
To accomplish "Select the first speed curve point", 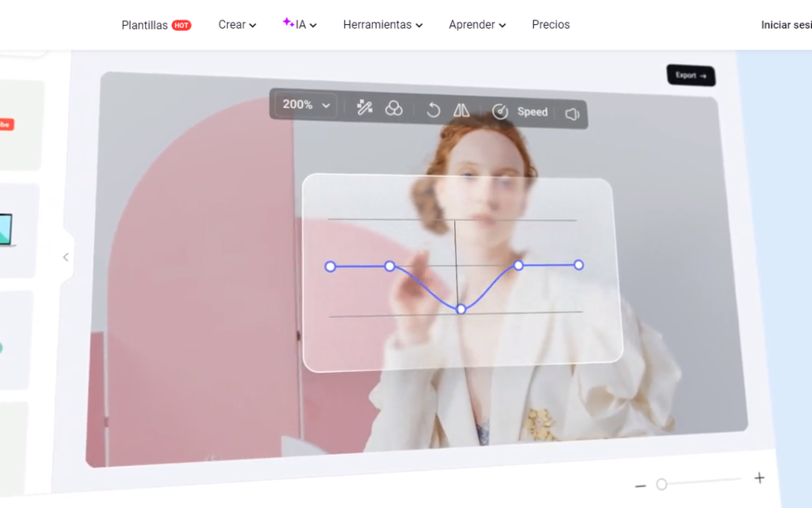I will (x=330, y=266).
